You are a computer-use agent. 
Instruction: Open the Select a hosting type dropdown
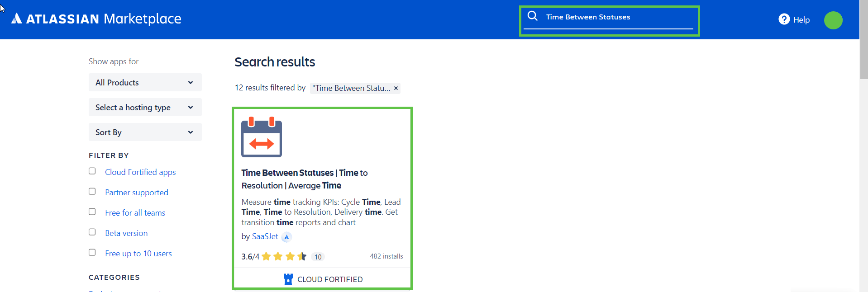(145, 107)
